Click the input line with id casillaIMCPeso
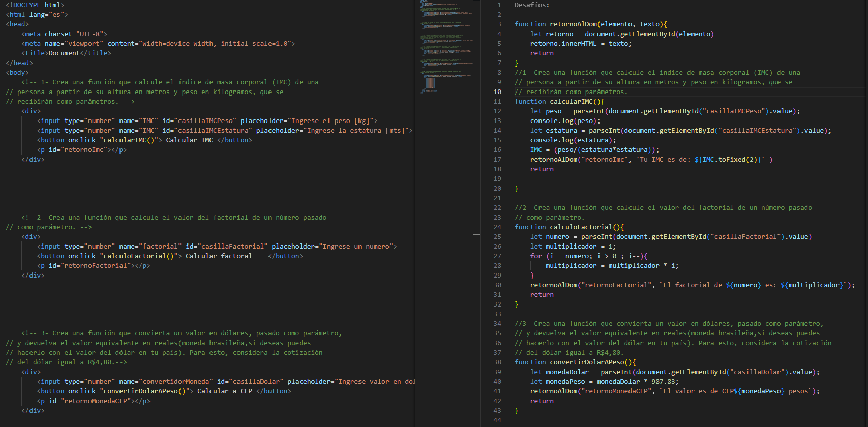Screen dimensions: 868x427 pos(207,121)
